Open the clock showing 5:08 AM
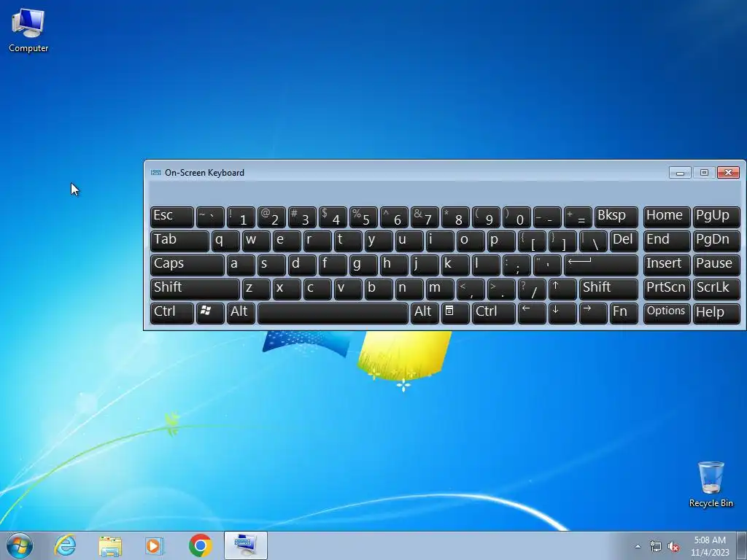Image resolution: width=747 pixels, height=560 pixels. pos(710,546)
